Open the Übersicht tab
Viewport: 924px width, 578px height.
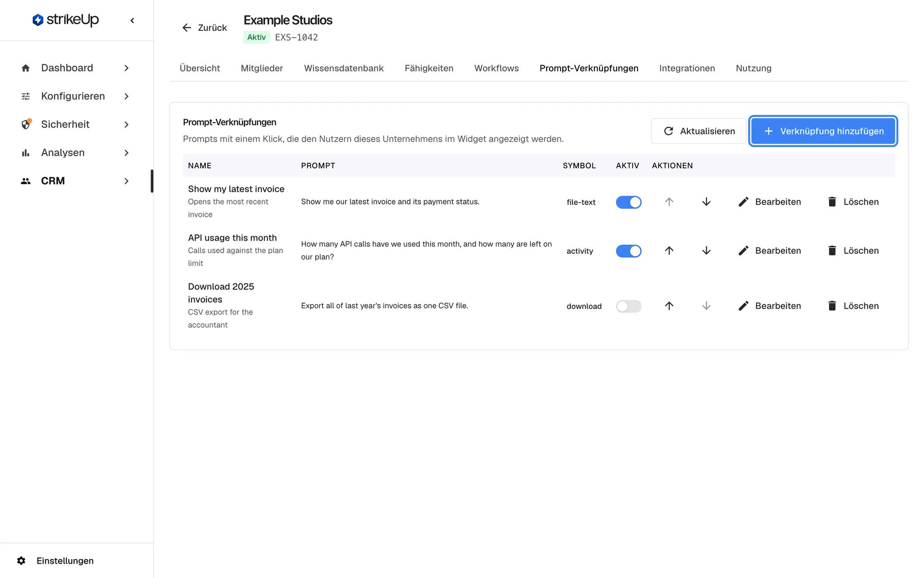click(200, 68)
